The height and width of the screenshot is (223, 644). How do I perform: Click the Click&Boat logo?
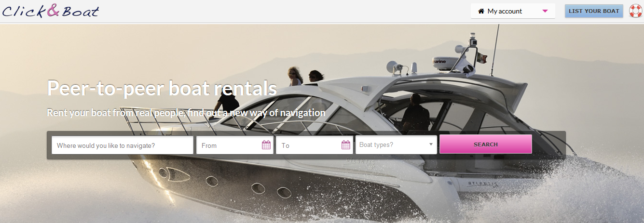(x=50, y=11)
